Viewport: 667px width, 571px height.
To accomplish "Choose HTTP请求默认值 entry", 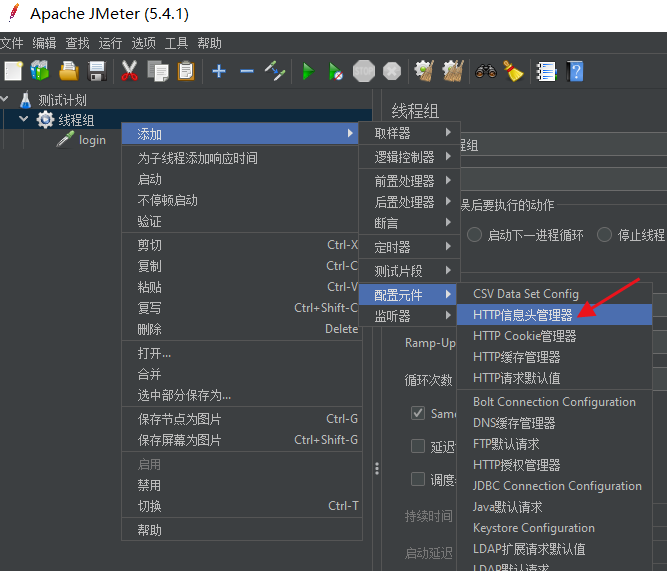I will point(555,378).
